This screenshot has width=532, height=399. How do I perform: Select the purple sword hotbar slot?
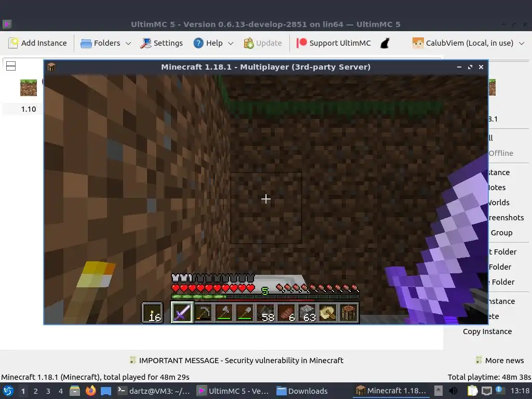pos(182,312)
